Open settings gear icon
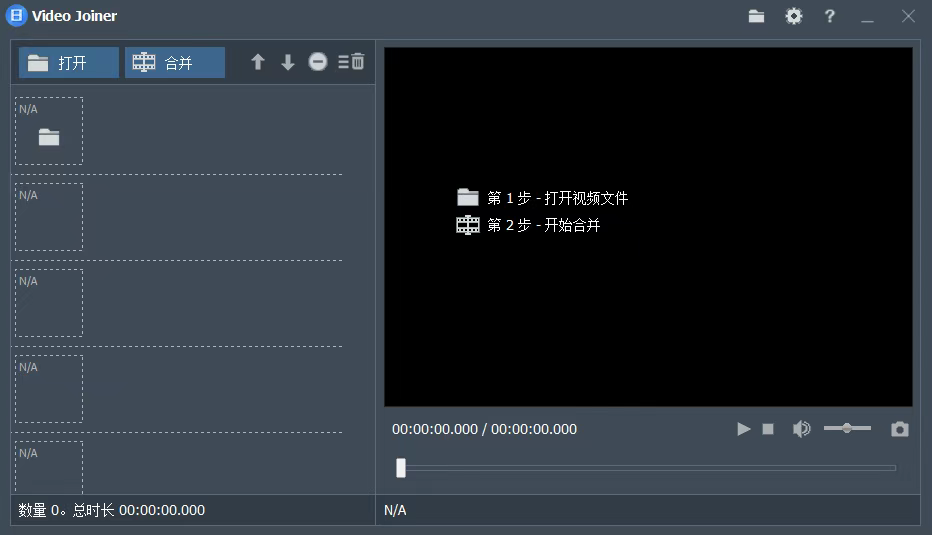This screenshot has height=535, width=932. 794,16
